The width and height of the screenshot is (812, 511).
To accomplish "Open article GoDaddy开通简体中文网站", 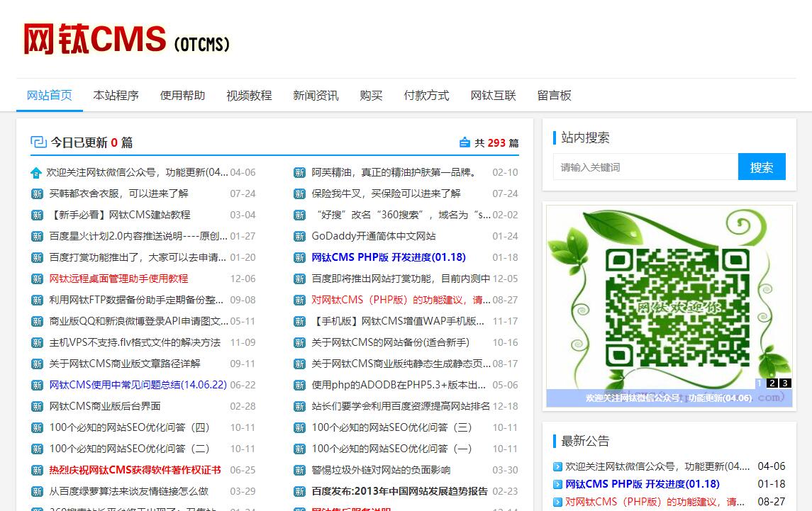I will pos(373,236).
